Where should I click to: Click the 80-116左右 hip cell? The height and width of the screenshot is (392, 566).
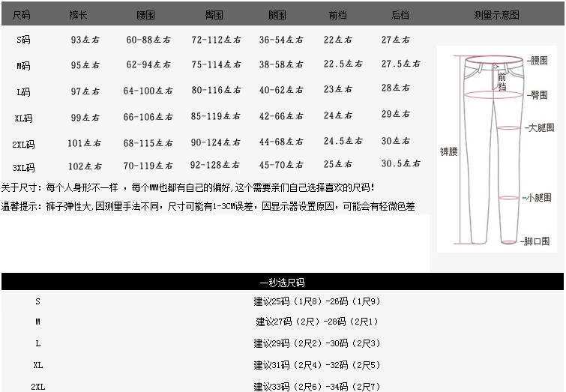216,89
